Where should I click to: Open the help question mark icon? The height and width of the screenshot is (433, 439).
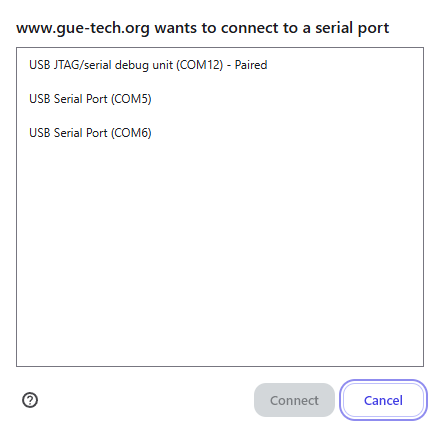click(30, 400)
